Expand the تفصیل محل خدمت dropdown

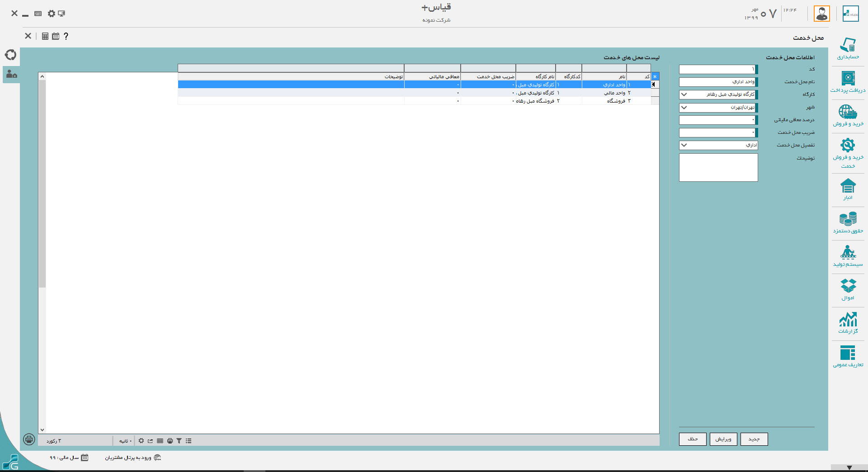click(x=684, y=145)
